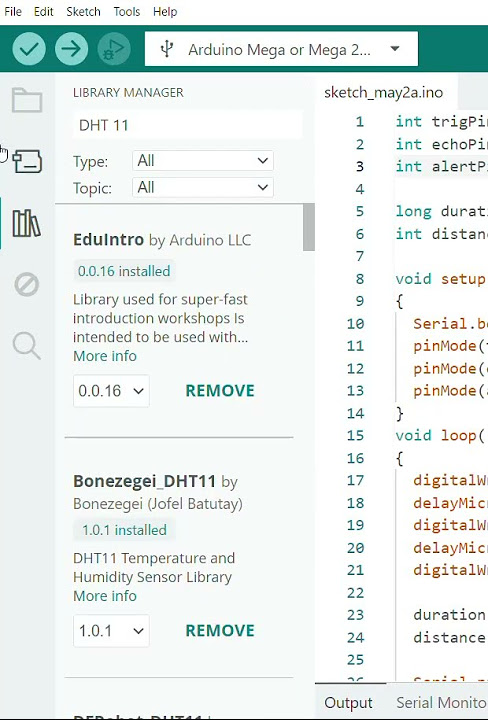
Task: Open the Sketchbook folder icon in the sidebar
Action: point(27,100)
